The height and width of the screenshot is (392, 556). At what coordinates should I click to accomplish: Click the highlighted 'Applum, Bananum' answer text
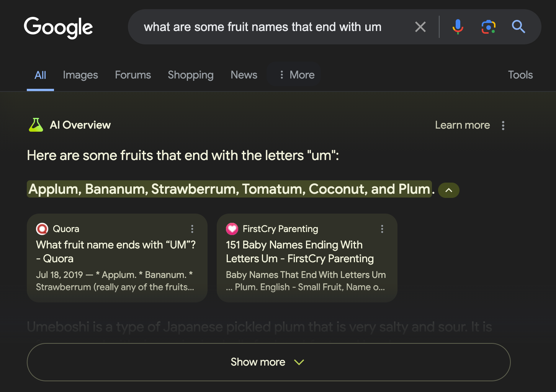coord(229,189)
